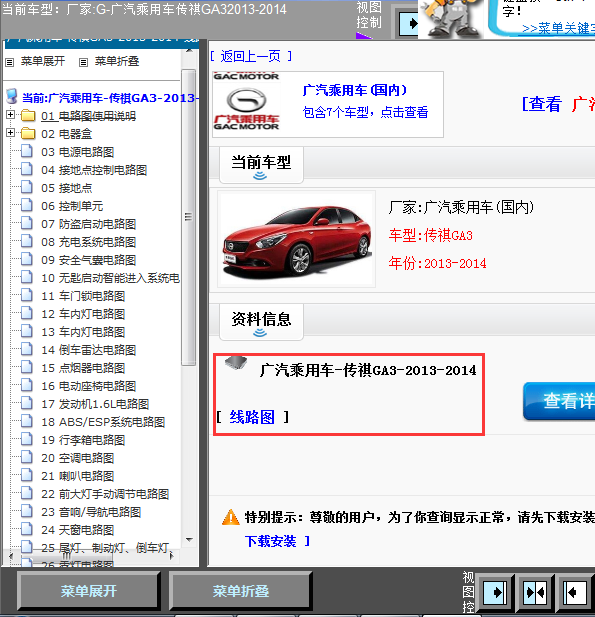Click sidebar horizontal scrollbar thumb
Screen dimensions: 595x617
coord(66,556)
